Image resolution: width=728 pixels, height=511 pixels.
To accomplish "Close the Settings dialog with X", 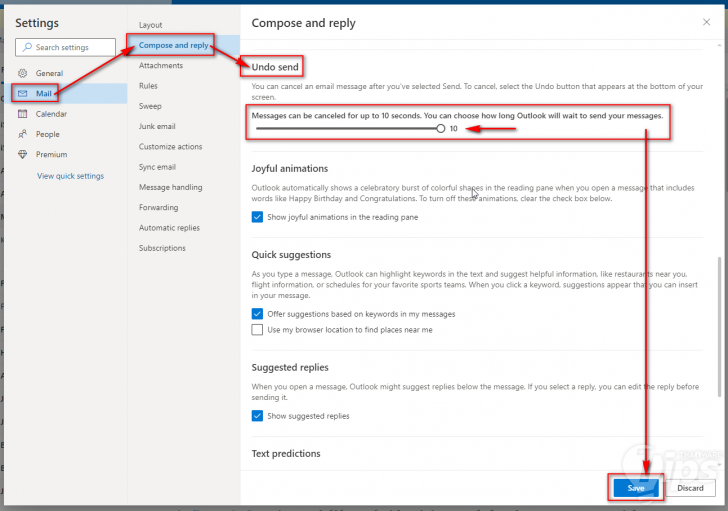I will click(x=706, y=22).
